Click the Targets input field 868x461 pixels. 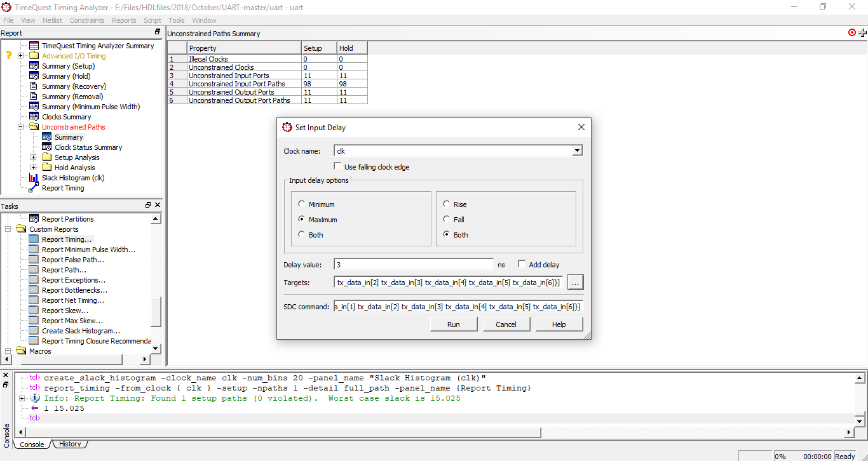[x=448, y=283]
